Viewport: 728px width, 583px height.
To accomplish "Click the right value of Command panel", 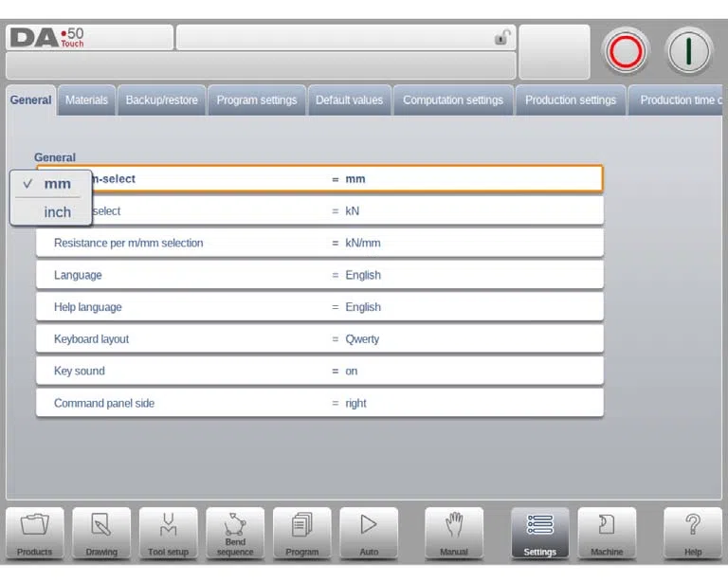I will (355, 404).
